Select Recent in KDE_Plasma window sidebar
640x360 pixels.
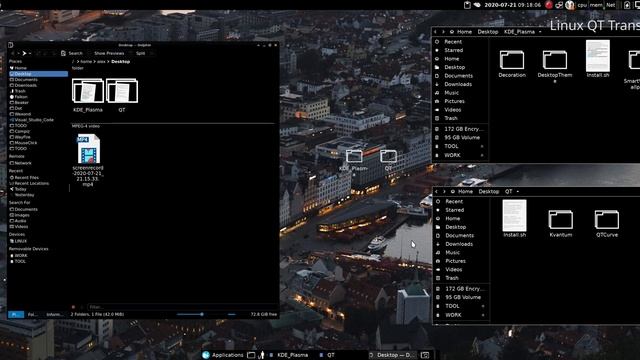[453, 42]
